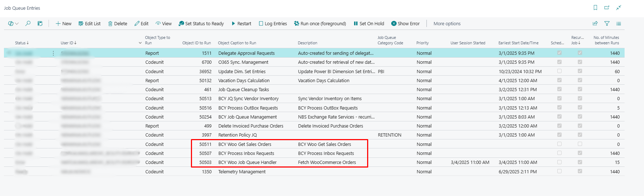This screenshot has height=196, width=644.
Task: Select User Session Started 3/4/2025 11:00 AM
Action: coord(470,162)
